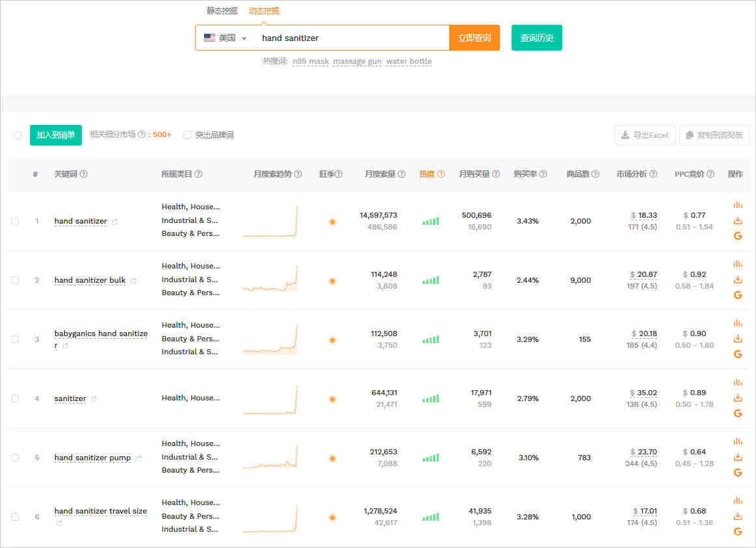Click the bar chart icon for hand sanitizer row

pos(738,205)
